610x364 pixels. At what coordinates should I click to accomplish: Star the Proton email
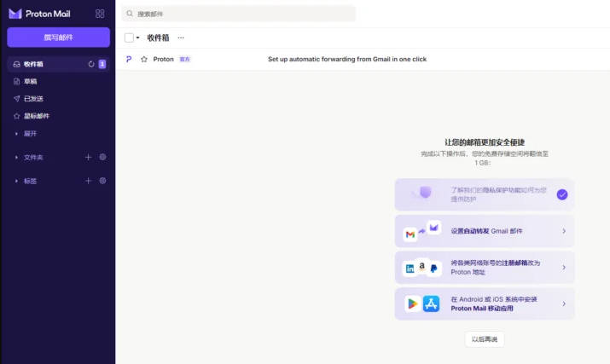pyautogui.click(x=144, y=59)
